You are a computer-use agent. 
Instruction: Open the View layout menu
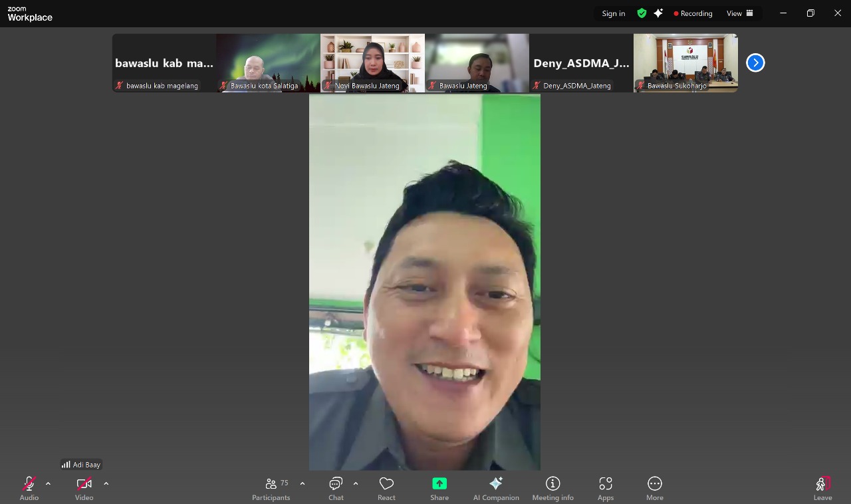pyautogui.click(x=739, y=13)
